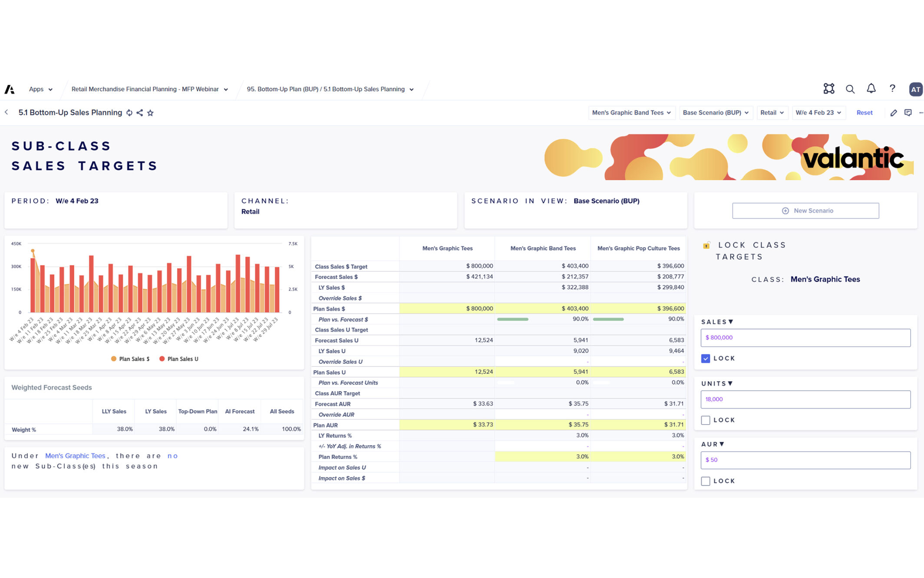Expand the Base Scenario (BUP) selector

(716, 113)
